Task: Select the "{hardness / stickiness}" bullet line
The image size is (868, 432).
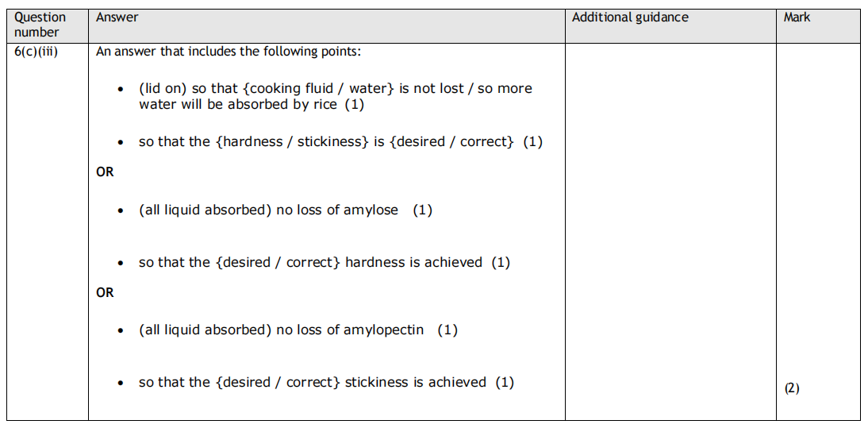Action: pos(340,142)
